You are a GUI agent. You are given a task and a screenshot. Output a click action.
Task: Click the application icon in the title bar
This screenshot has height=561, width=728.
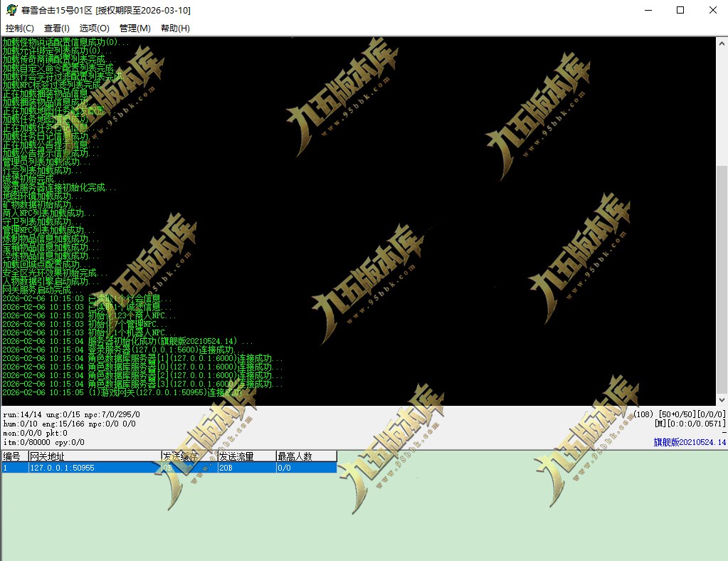(11, 10)
